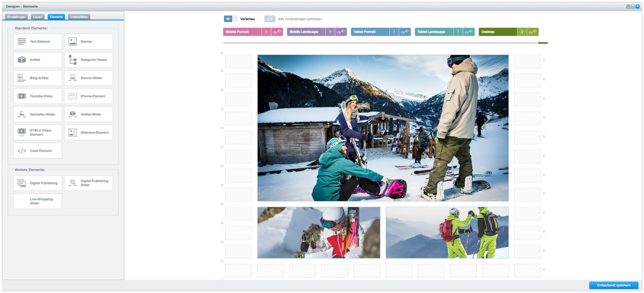Screen dimensions: 644x293
Task: Toggle link icon on Mobile Landscape viewport
Action: [341, 32]
